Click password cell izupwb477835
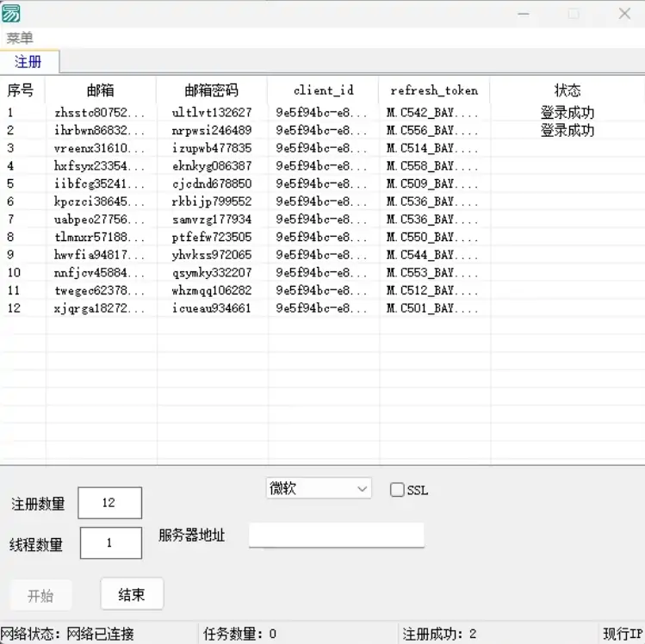The width and height of the screenshot is (645, 644). coord(212,148)
